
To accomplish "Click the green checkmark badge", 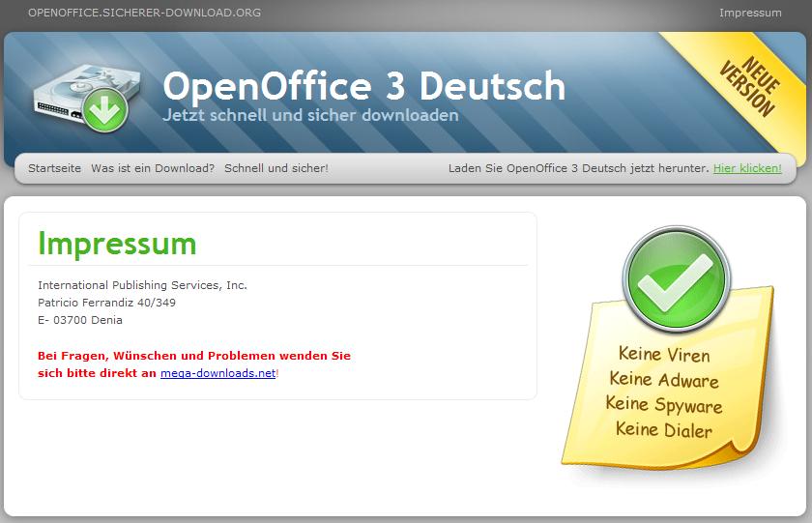I will (675, 281).
